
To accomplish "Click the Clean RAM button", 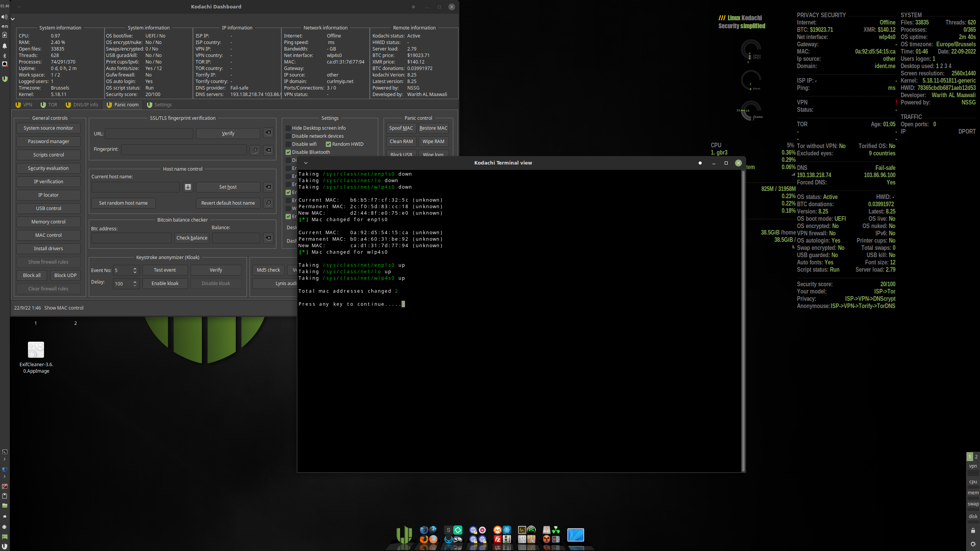I will coord(401,142).
